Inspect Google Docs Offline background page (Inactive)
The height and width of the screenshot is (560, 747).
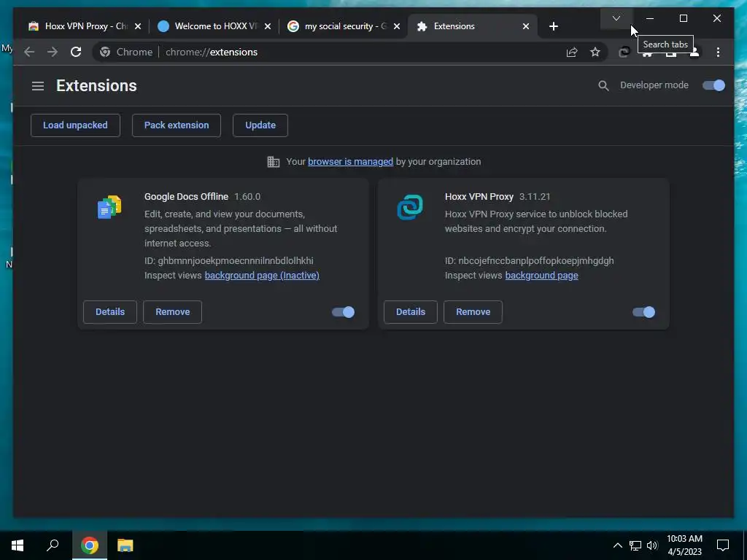262,275
